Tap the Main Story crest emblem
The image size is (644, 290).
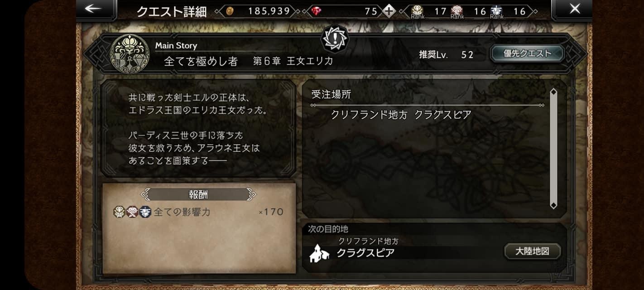coord(130,53)
